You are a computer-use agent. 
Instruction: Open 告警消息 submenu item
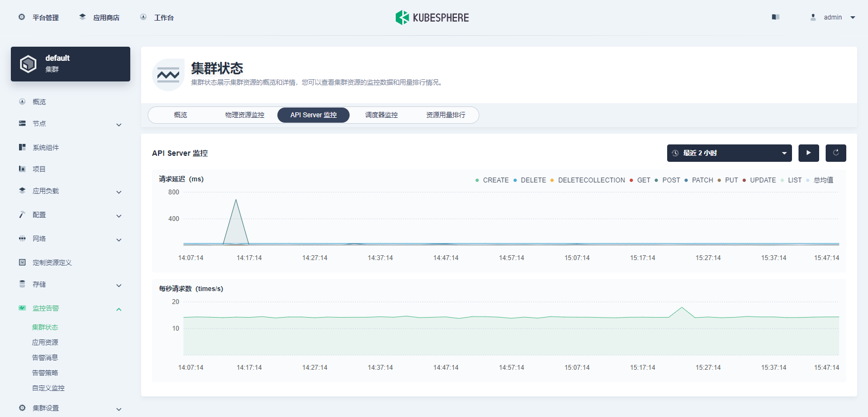[45, 358]
